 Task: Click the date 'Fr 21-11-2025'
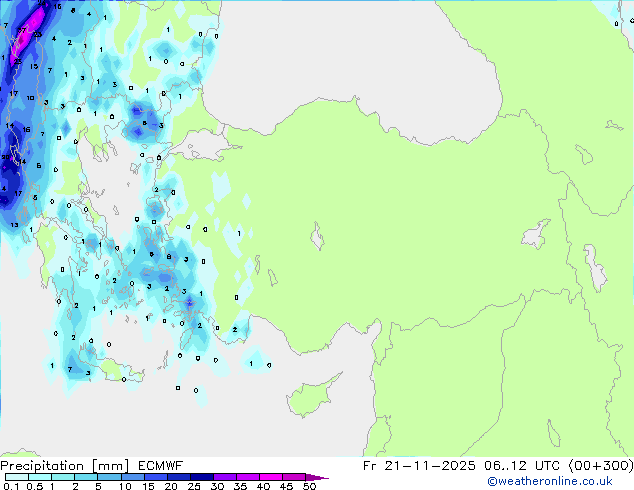click(x=419, y=466)
